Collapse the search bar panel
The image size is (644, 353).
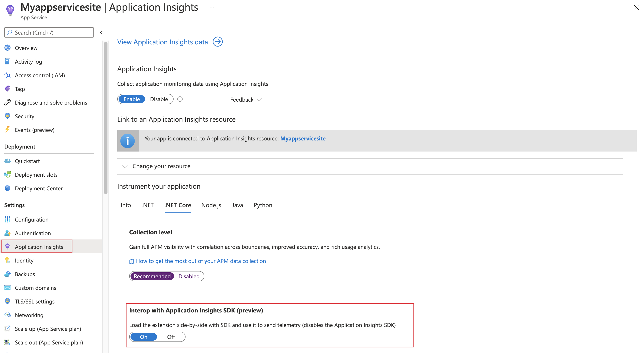coord(102,32)
